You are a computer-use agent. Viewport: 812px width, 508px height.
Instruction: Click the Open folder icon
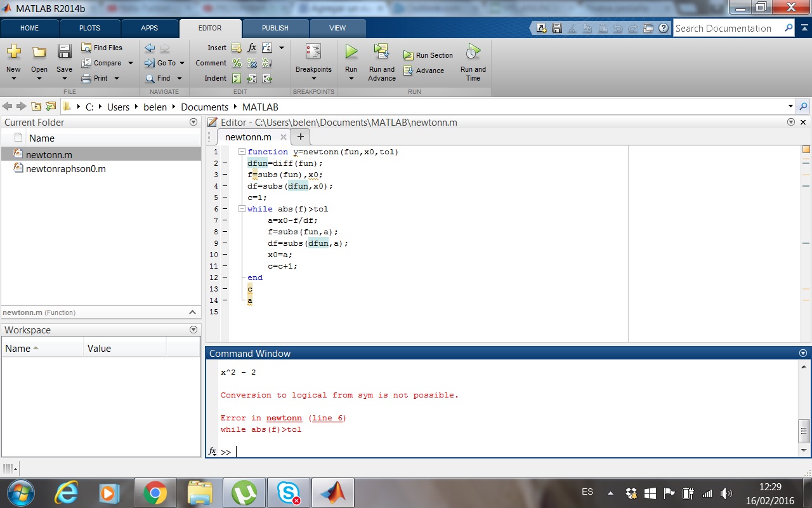(x=39, y=52)
